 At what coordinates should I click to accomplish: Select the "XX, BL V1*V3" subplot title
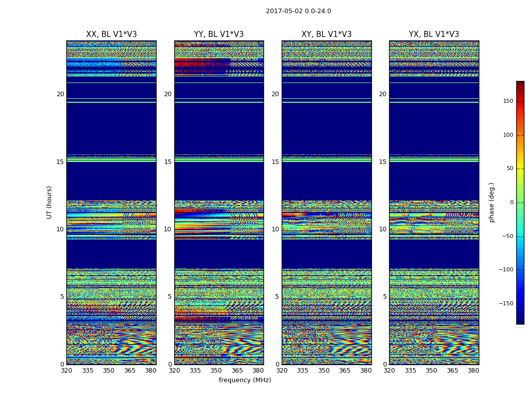[111, 34]
